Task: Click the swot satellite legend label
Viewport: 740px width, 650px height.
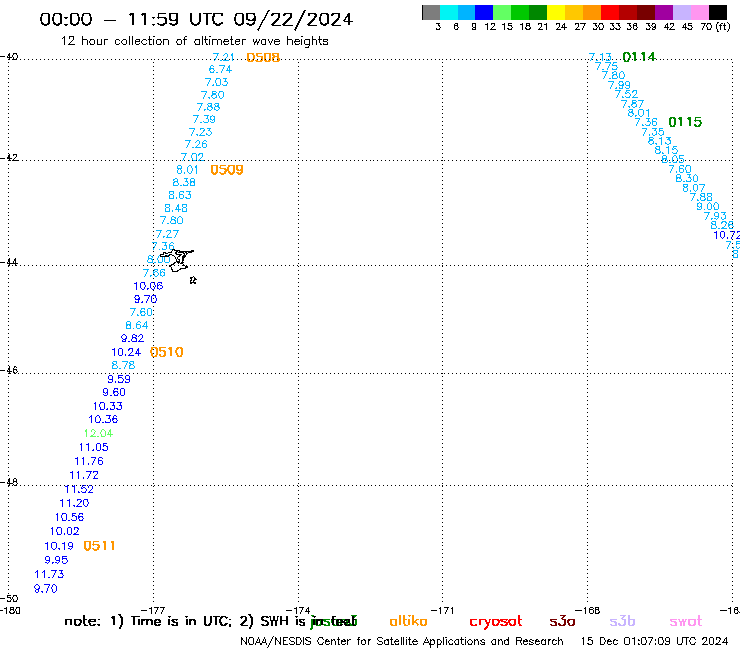Action: click(686, 621)
